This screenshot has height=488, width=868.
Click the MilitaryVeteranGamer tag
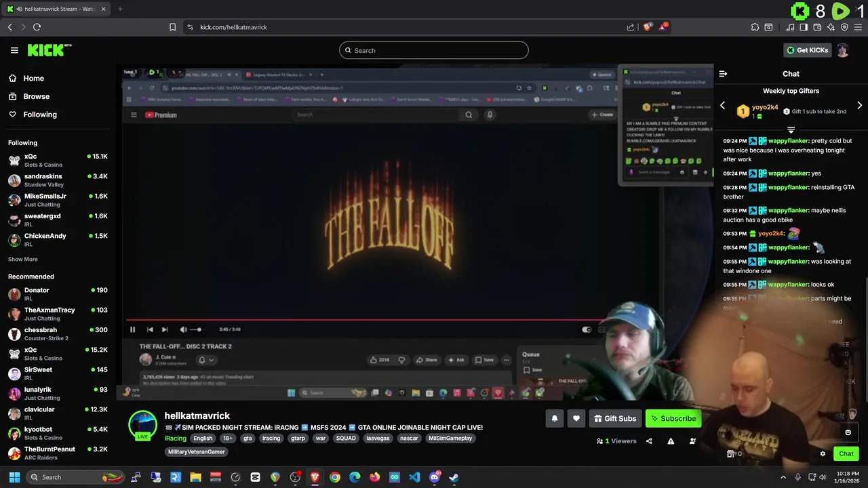(196, 452)
